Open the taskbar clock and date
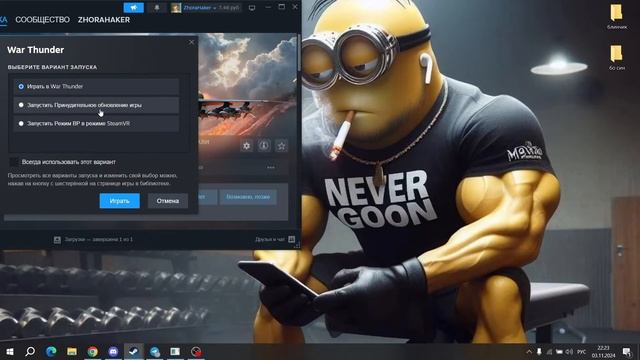640x360 pixels. click(603, 351)
